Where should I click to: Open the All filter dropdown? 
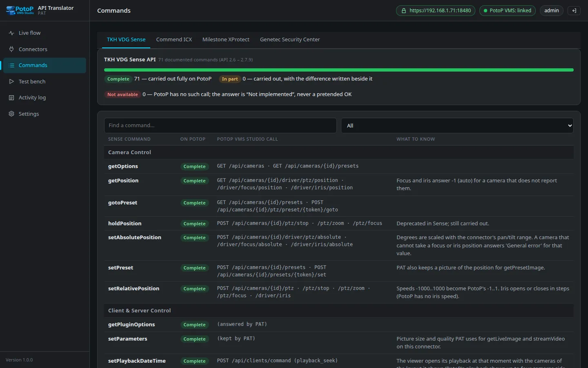click(457, 126)
